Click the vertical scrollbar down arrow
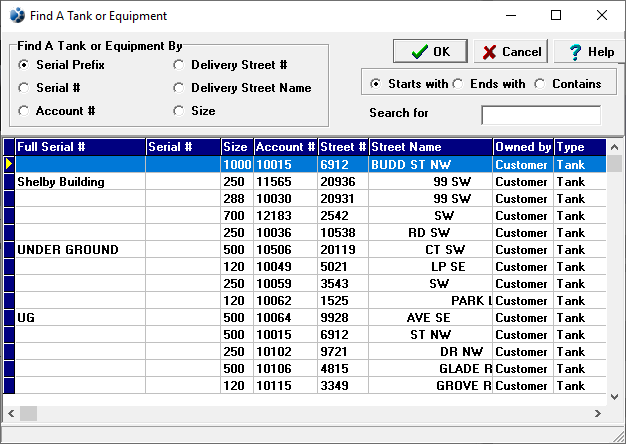The image size is (626, 444). click(615, 396)
